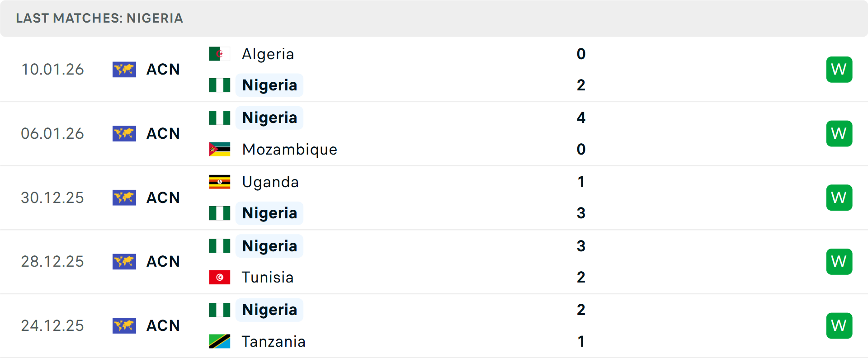Click the ACN competition icon for the Algeria match
This screenshot has width=868, height=358.
click(x=124, y=70)
